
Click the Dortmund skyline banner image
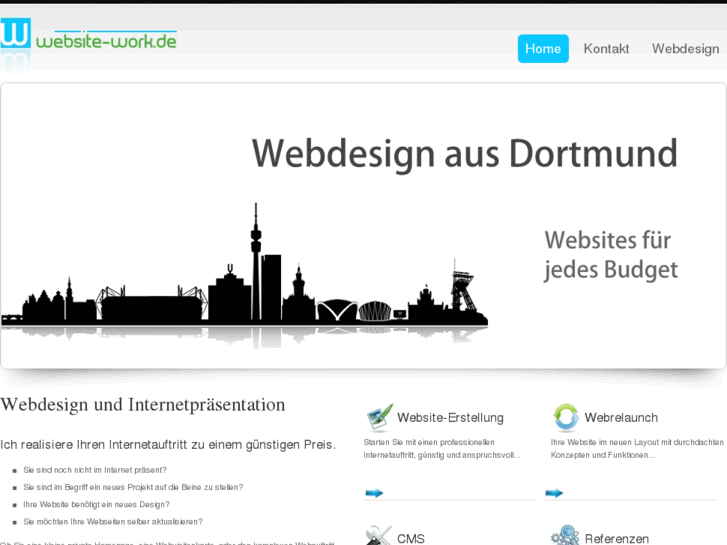tap(244, 274)
